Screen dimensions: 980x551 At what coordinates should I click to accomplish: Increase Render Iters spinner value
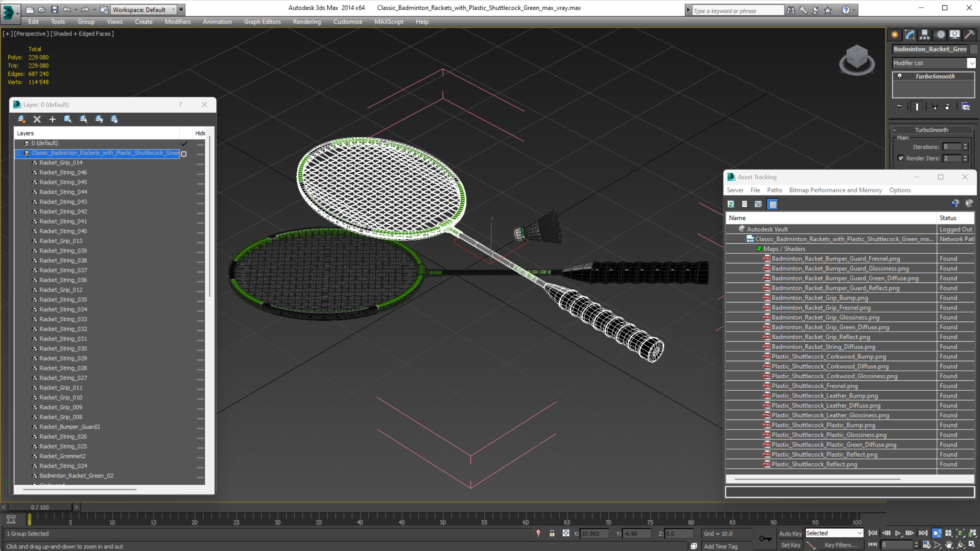tap(965, 156)
